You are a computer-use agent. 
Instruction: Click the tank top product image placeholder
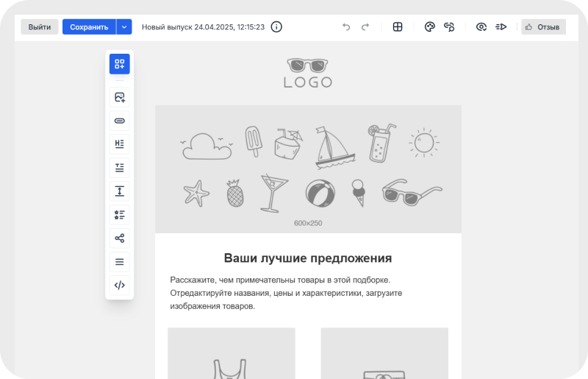(x=232, y=353)
